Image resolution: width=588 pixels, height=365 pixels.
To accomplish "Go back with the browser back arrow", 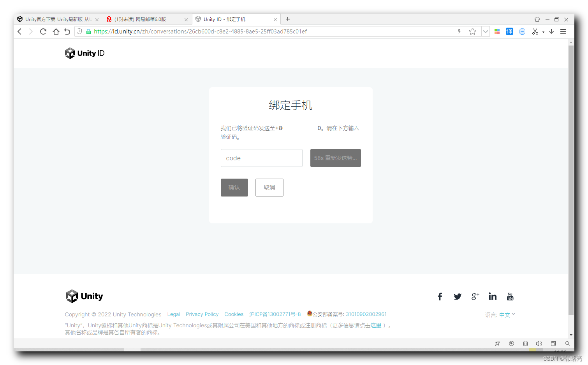I will point(19,32).
